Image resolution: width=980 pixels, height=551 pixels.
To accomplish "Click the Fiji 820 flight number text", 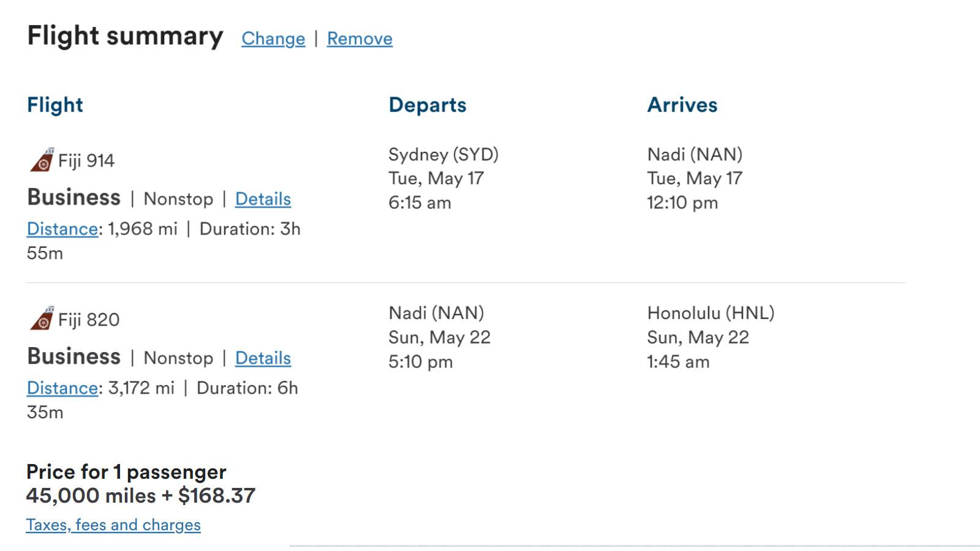I will click(89, 320).
